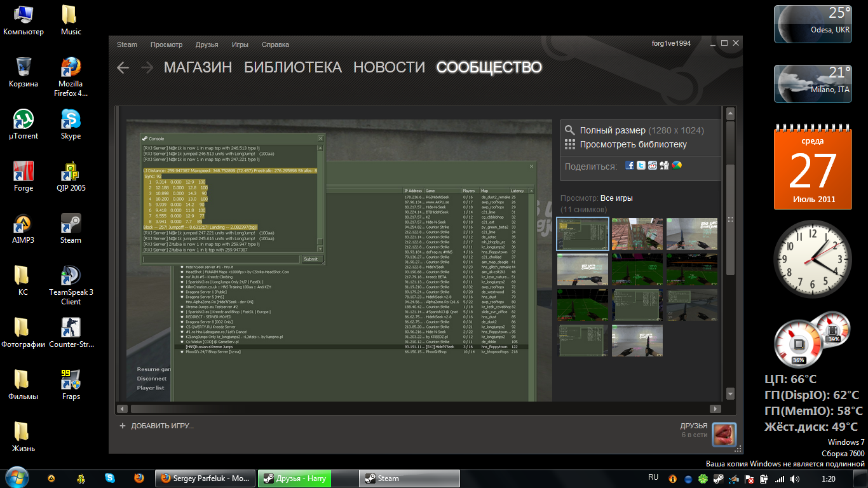This screenshot has height=488, width=868.
Task: Switch to the СООБЩЕСТВО tab
Action: click(489, 67)
